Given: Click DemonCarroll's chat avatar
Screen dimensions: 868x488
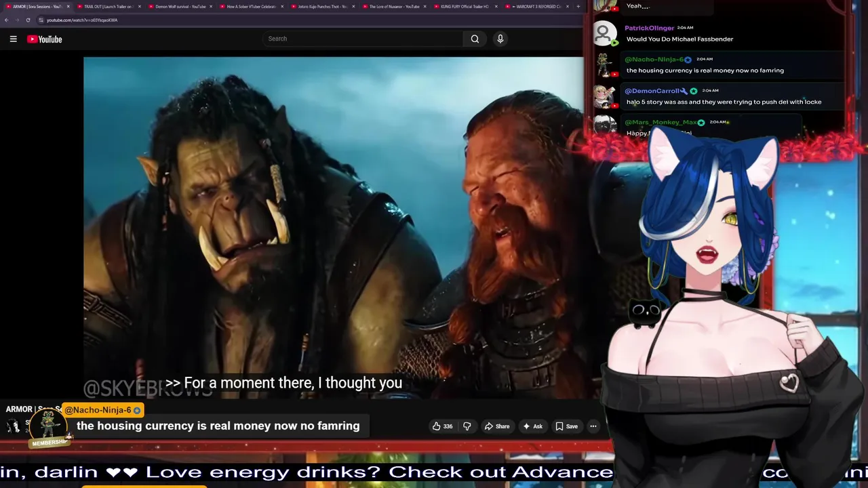Looking at the screenshot, I should point(604,96).
